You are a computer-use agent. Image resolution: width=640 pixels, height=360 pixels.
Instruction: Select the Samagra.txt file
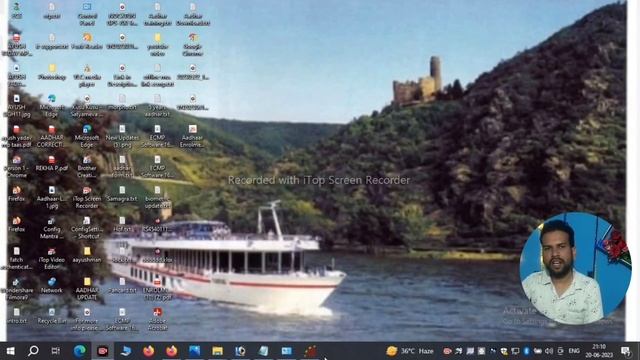click(x=122, y=194)
